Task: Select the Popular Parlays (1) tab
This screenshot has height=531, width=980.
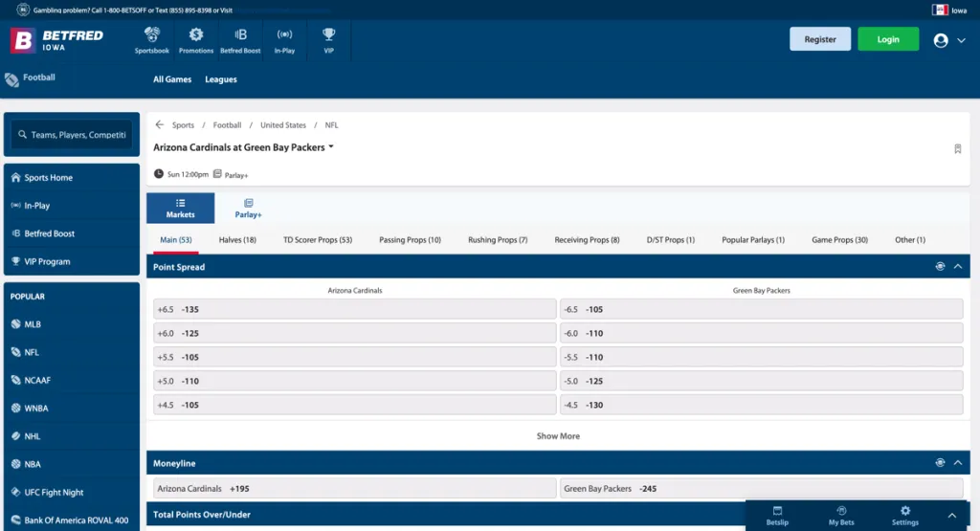Action: [753, 240]
